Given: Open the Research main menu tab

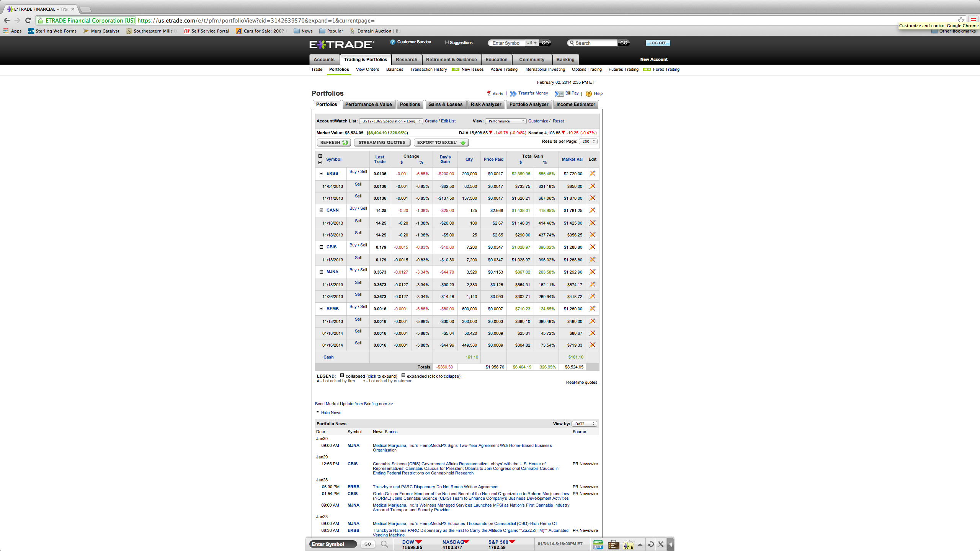Looking at the screenshot, I should tap(406, 60).
